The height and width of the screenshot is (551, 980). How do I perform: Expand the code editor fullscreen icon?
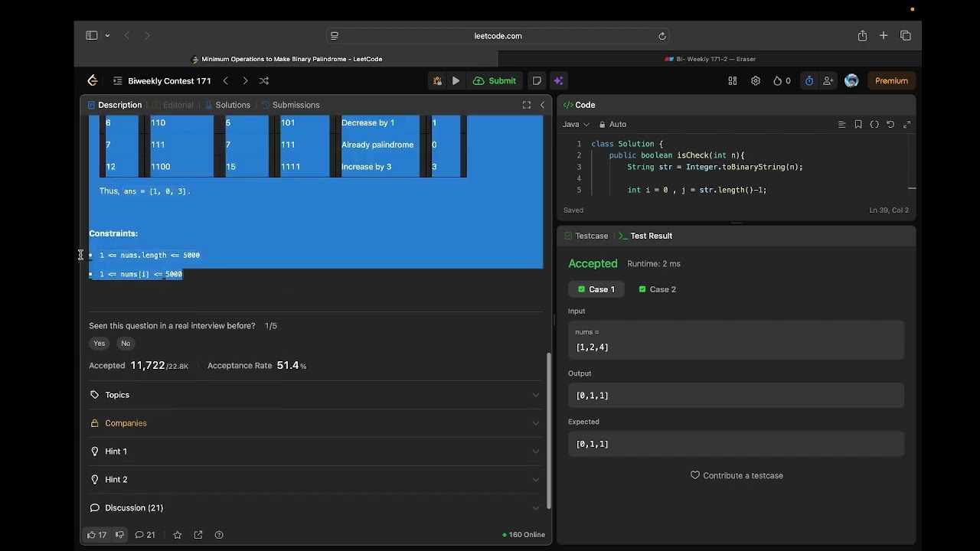(907, 124)
